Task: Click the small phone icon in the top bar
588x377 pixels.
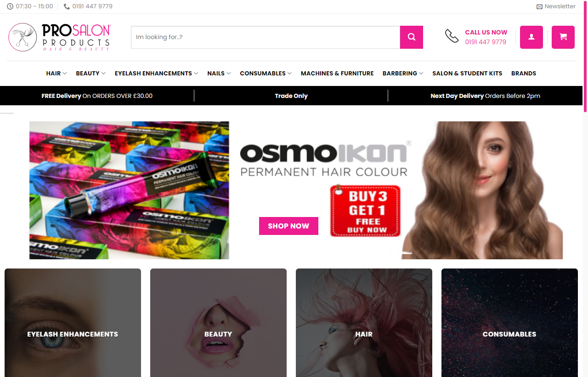Action: [x=67, y=6]
